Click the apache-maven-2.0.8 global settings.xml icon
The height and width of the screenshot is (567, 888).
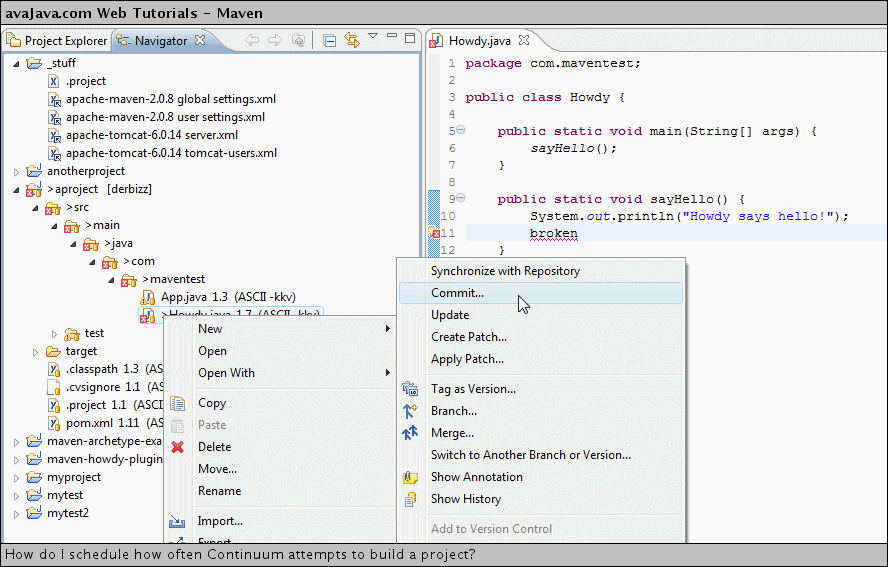54,99
